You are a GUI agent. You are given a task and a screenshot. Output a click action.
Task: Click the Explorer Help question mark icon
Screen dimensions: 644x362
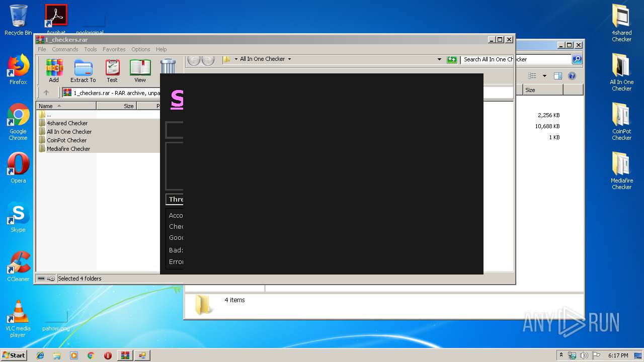pos(572,76)
